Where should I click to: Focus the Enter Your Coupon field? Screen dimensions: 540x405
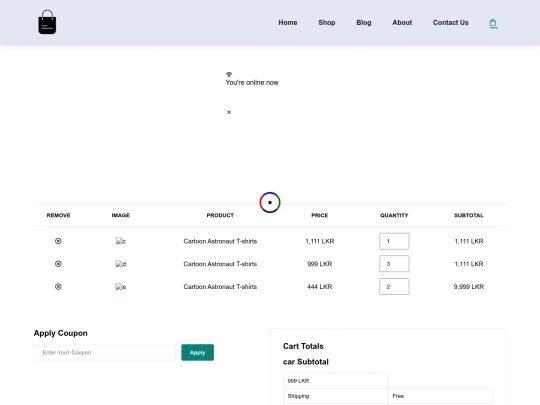coord(105,352)
